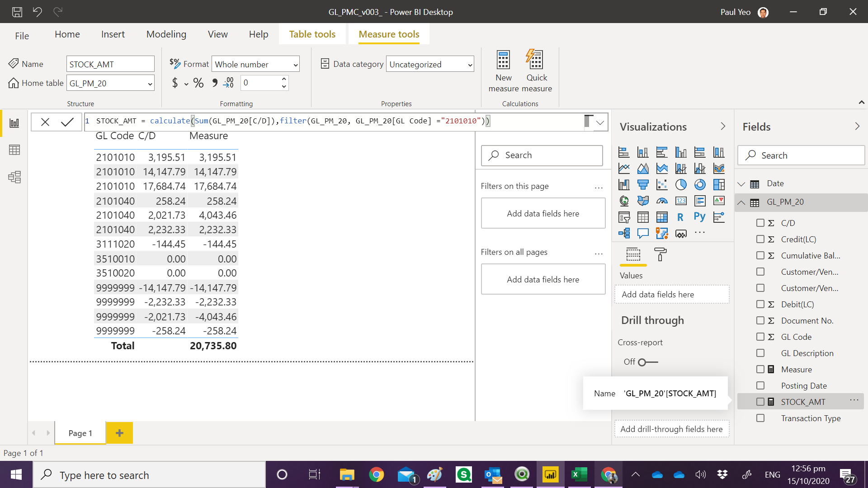Image resolution: width=868 pixels, height=488 pixels.
Task: Check the Credit(LC) field checkbox
Action: tap(760, 239)
